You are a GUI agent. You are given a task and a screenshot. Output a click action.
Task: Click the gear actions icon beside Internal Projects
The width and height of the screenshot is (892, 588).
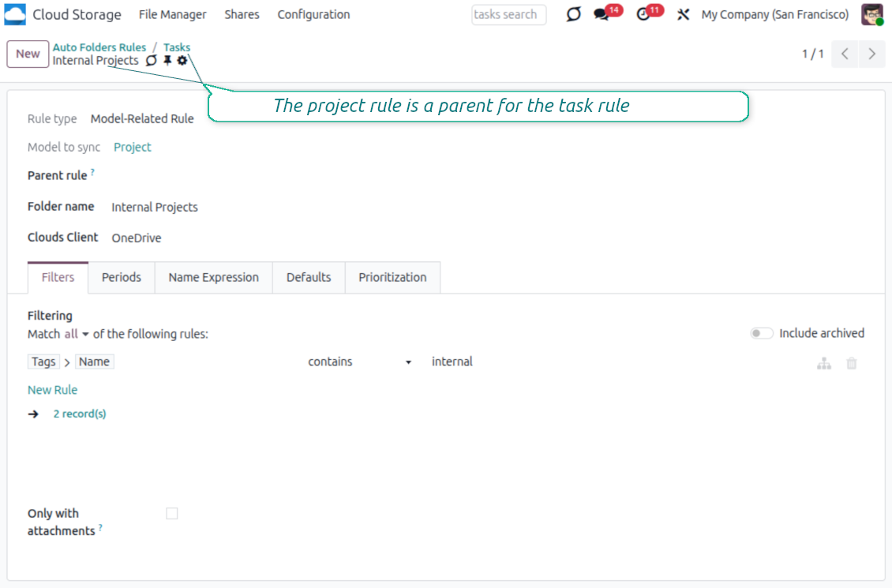(x=182, y=61)
